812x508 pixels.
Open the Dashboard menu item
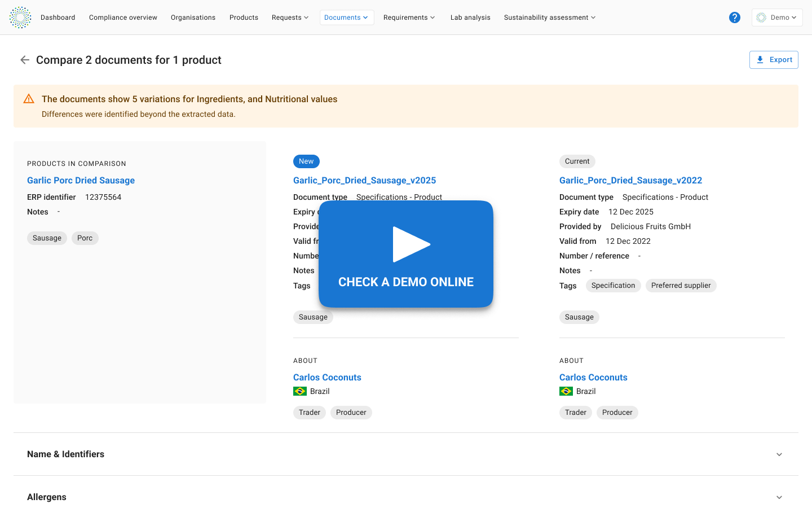(58, 17)
